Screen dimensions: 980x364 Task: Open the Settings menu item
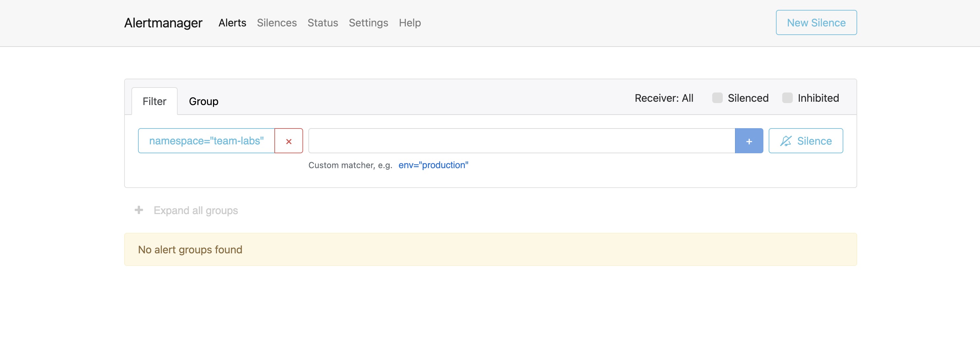[368, 23]
